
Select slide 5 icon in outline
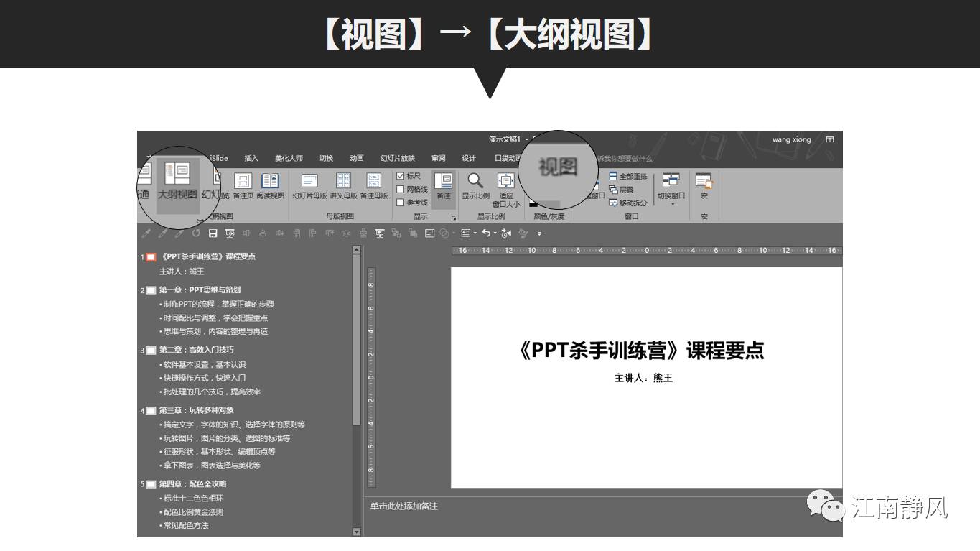pyautogui.click(x=151, y=485)
